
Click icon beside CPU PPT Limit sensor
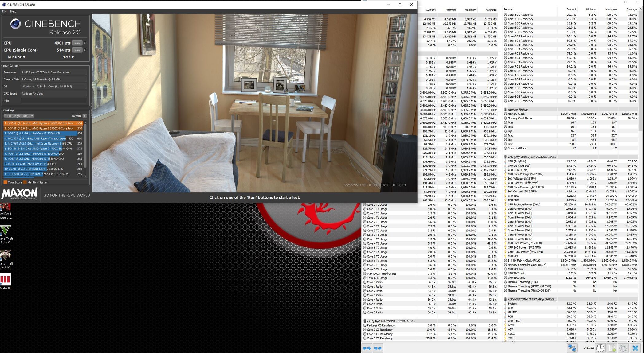505,269
